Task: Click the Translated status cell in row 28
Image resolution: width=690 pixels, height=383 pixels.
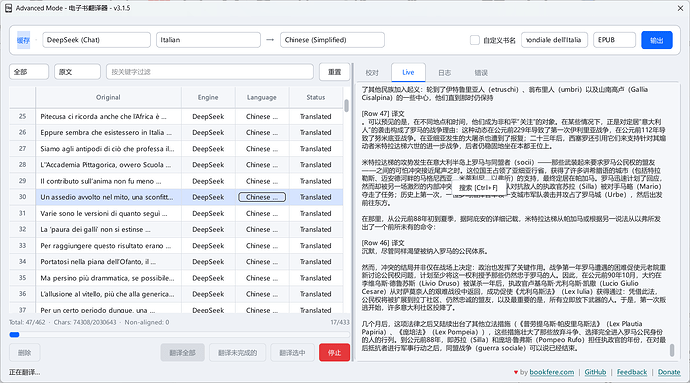Action: (316, 165)
